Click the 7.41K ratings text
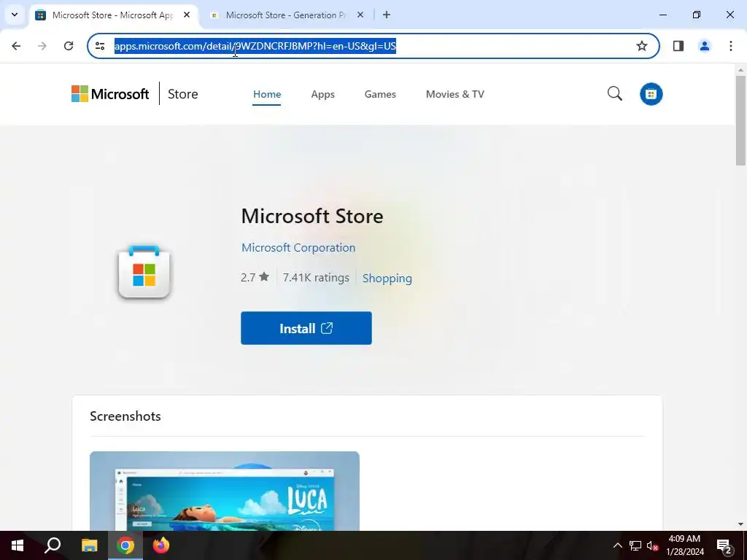This screenshot has width=747, height=560. pos(316,278)
